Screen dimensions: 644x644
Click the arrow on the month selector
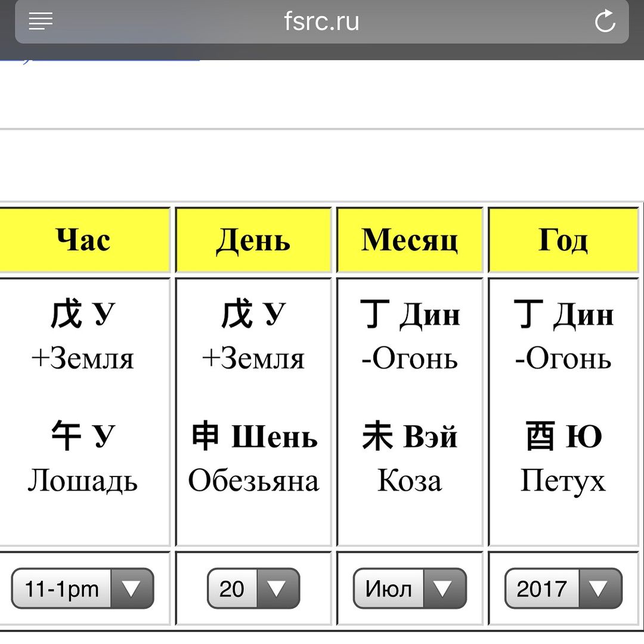pyautogui.click(x=444, y=589)
